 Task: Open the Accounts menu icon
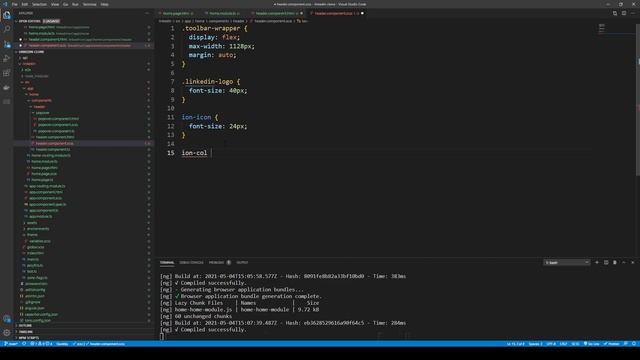click(7, 319)
